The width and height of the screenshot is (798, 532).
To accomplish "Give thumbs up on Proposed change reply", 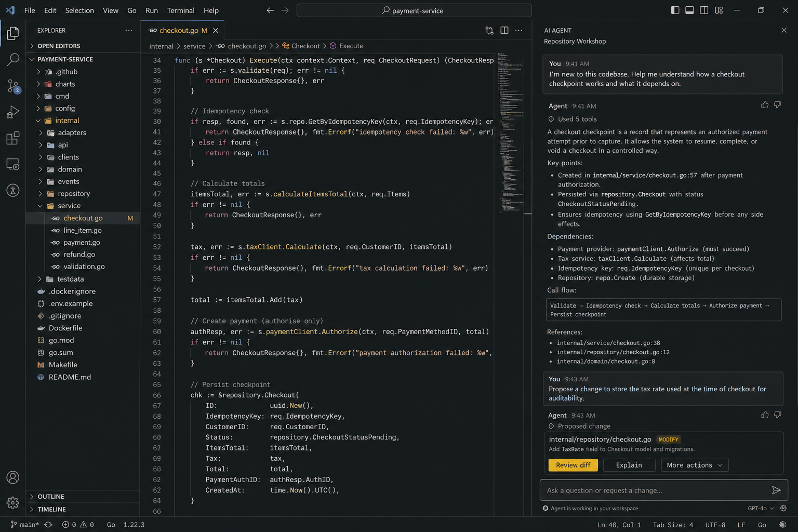I will click(x=765, y=415).
